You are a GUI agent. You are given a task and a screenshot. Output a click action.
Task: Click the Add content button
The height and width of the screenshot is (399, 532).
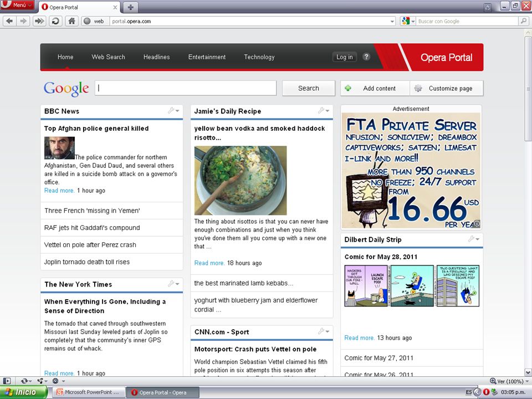pos(375,88)
